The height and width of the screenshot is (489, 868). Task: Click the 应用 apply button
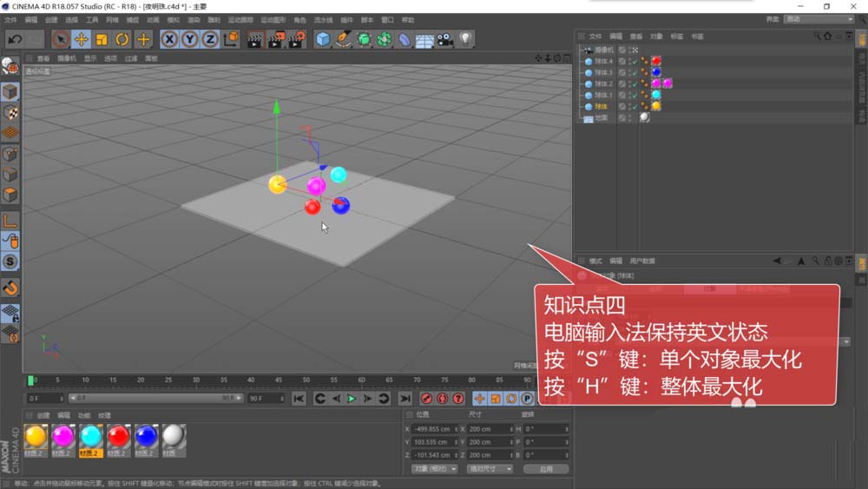point(546,469)
